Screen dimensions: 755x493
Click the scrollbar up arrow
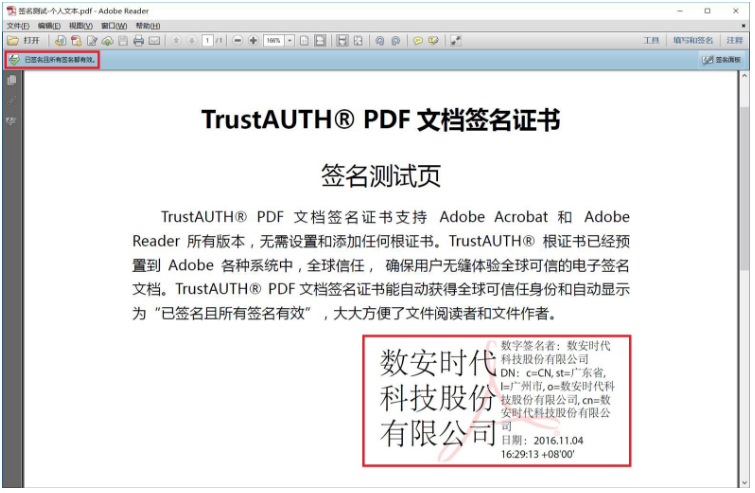pos(744,76)
